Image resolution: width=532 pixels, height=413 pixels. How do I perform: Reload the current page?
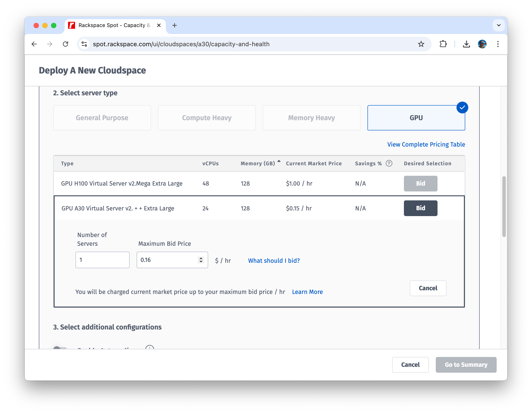coord(66,44)
